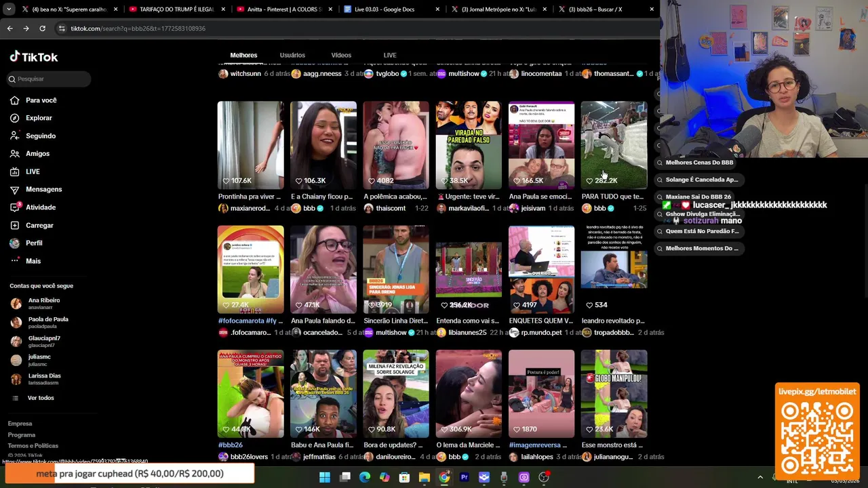Expand hidden system tray icons

tap(759, 477)
